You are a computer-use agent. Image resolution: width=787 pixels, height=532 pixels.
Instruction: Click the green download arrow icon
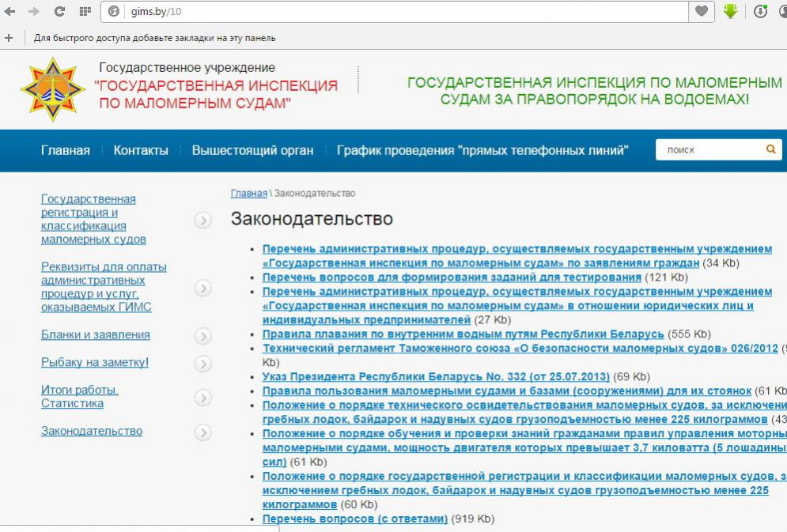click(x=730, y=12)
